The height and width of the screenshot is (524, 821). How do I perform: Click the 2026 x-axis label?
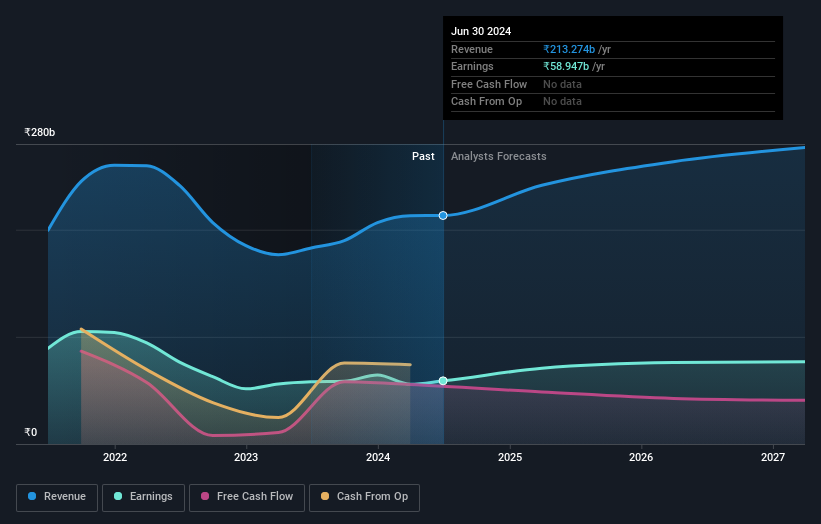point(641,458)
